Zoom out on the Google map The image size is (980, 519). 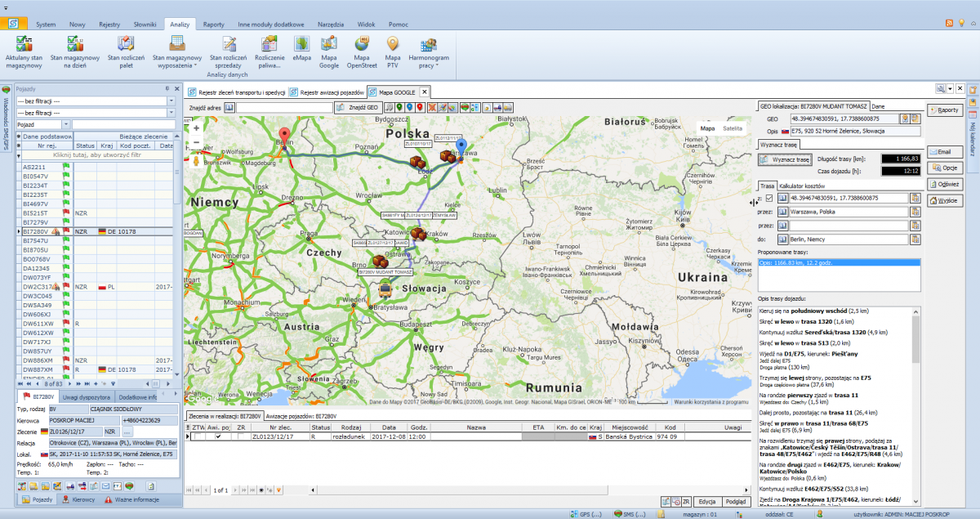point(196,143)
